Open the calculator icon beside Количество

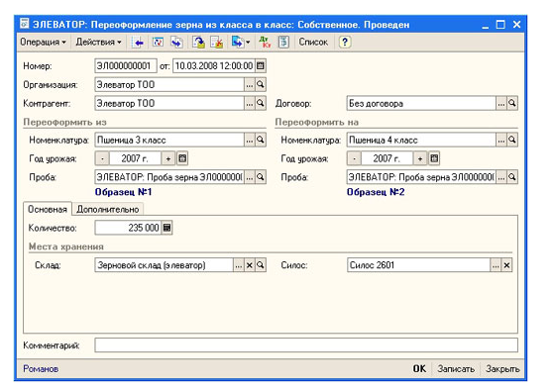(x=166, y=228)
